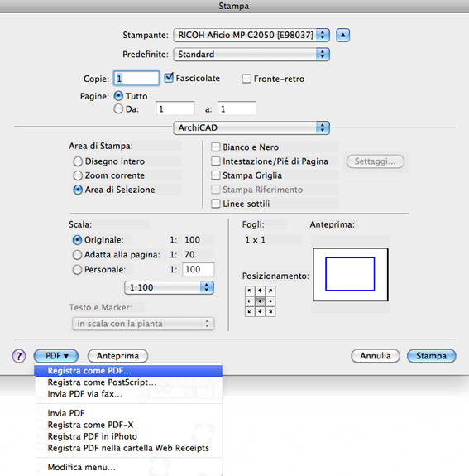469x476 pixels.
Task: Collapse print dialog with triangle button
Action: pos(342,36)
